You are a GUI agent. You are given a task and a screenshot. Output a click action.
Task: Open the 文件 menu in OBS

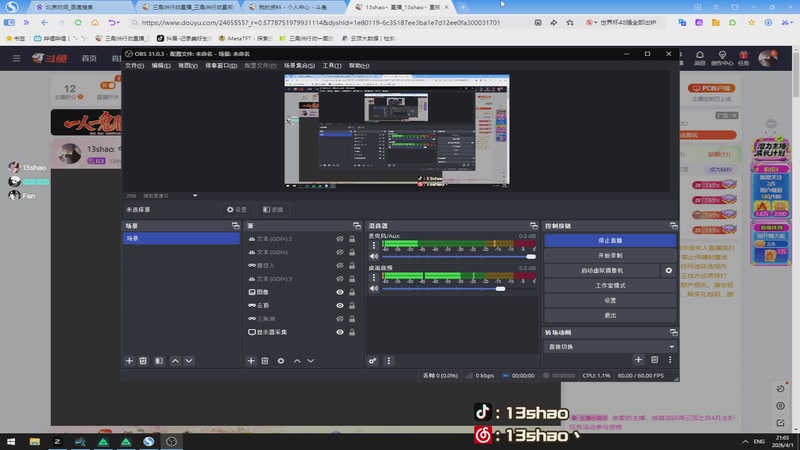pyautogui.click(x=135, y=65)
